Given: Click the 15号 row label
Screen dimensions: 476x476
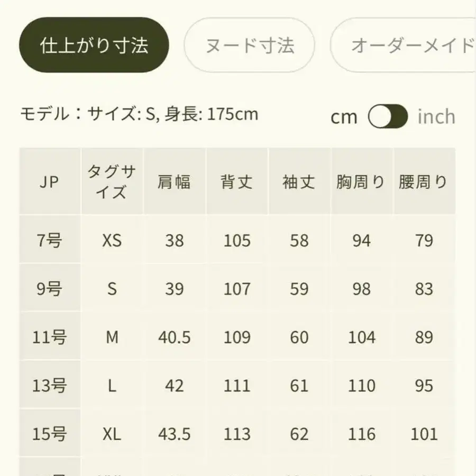Looking at the screenshot, I should pyautogui.click(x=49, y=433).
